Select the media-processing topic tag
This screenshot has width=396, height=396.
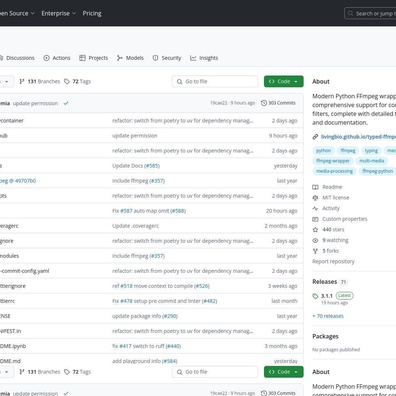click(334, 171)
